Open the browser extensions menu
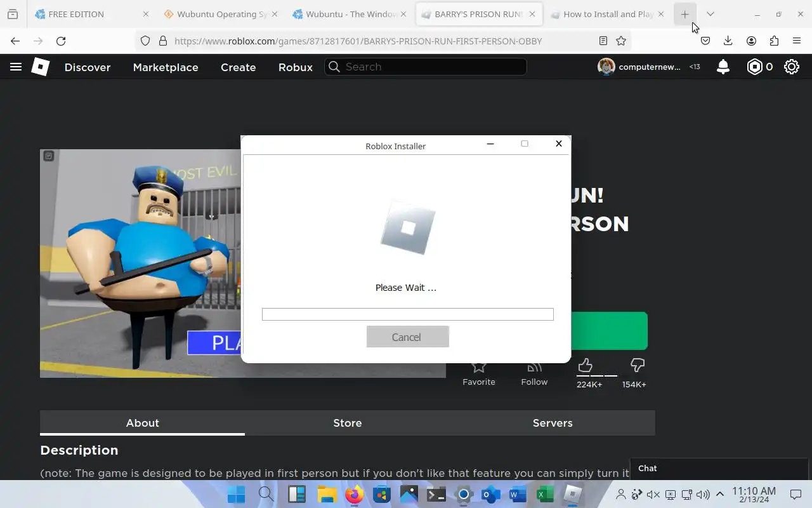The width and height of the screenshot is (812, 508). pos(774,41)
